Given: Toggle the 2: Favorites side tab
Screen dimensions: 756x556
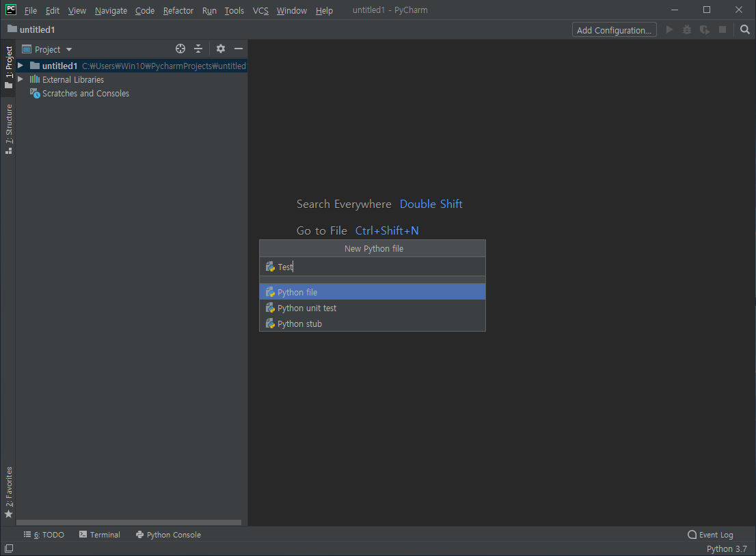Looking at the screenshot, I should coord(9,492).
